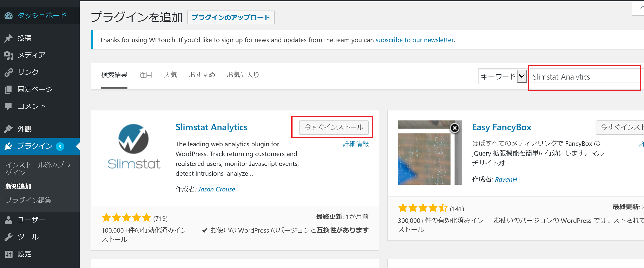Open the リンク menu item
644x268 pixels.
[x=40, y=72]
